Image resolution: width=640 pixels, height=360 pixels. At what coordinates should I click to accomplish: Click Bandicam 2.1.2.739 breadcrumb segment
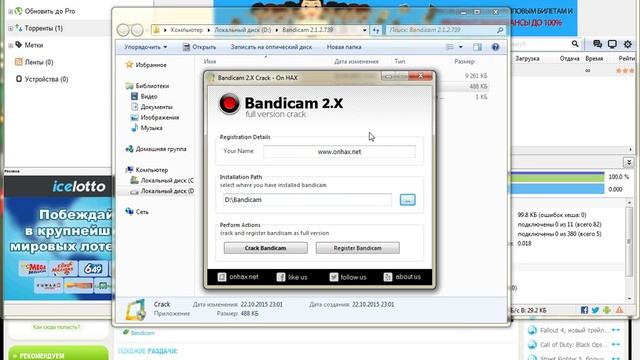click(x=308, y=30)
